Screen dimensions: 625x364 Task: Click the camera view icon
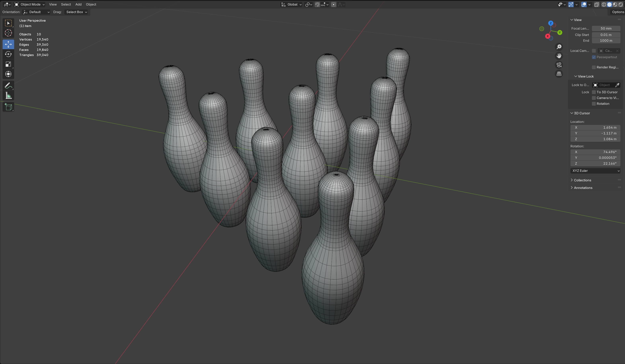(559, 65)
